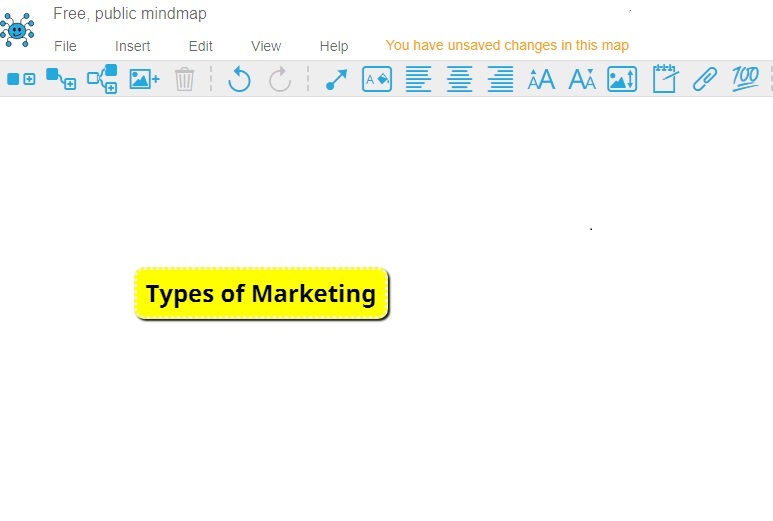
Task: Open the Insert menu
Action: 133,46
